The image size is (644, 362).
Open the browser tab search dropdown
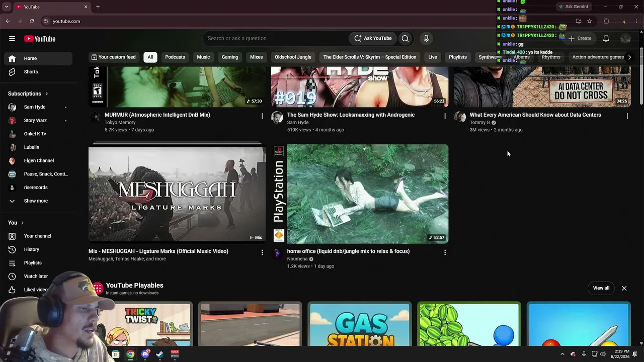click(x=7, y=7)
